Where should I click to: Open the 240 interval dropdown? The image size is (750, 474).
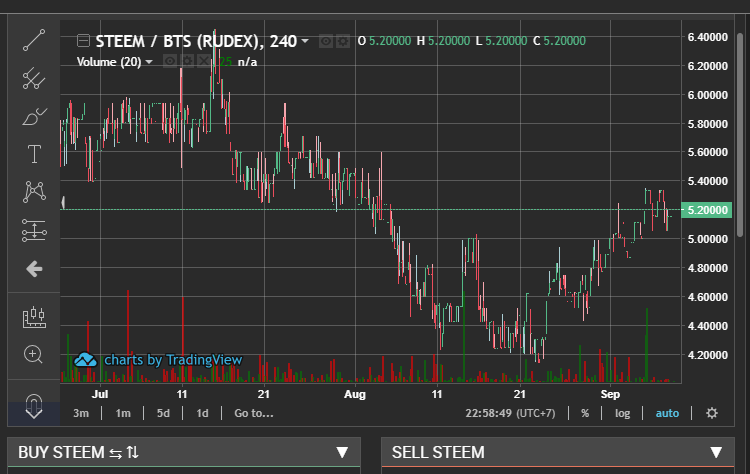(305, 41)
